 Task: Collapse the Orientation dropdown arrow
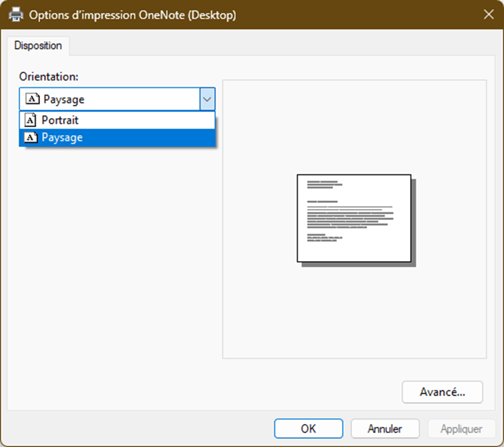(x=208, y=99)
